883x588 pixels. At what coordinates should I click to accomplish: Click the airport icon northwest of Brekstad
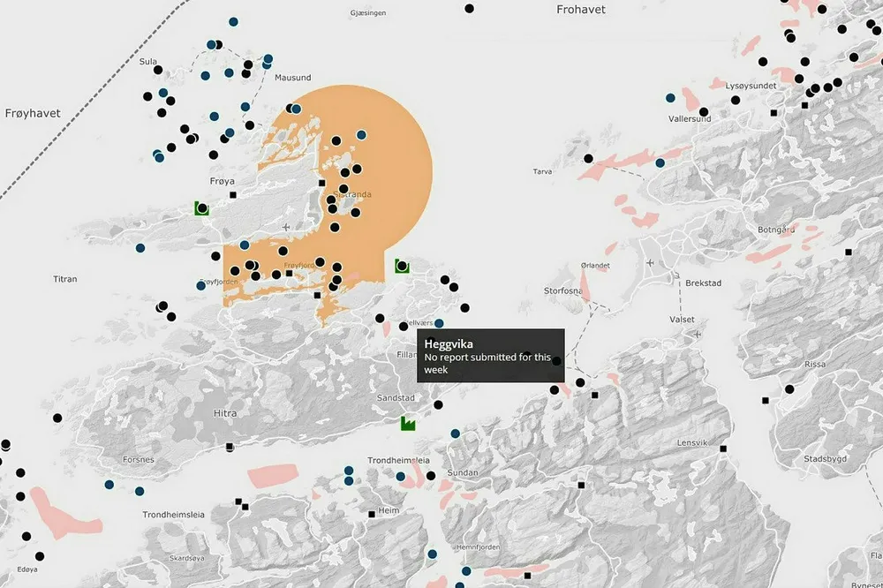coord(651,263)
